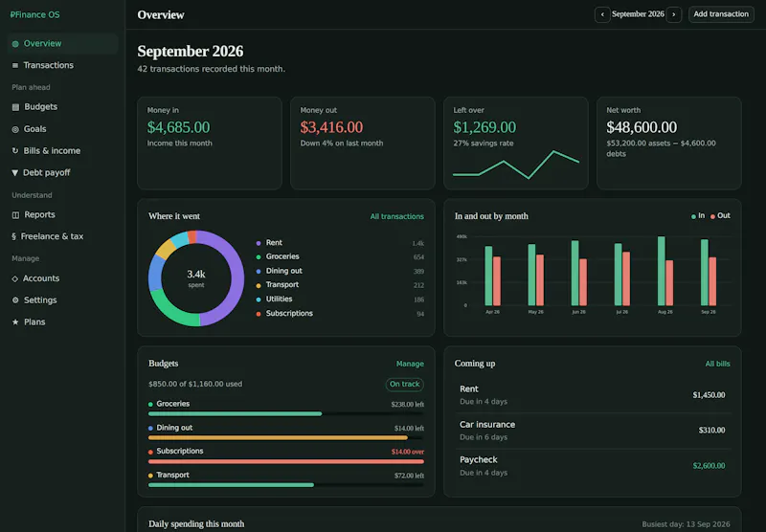Open the Car insurance upcoming bill row
Viewport: 766px width, 532px height.
592,431
